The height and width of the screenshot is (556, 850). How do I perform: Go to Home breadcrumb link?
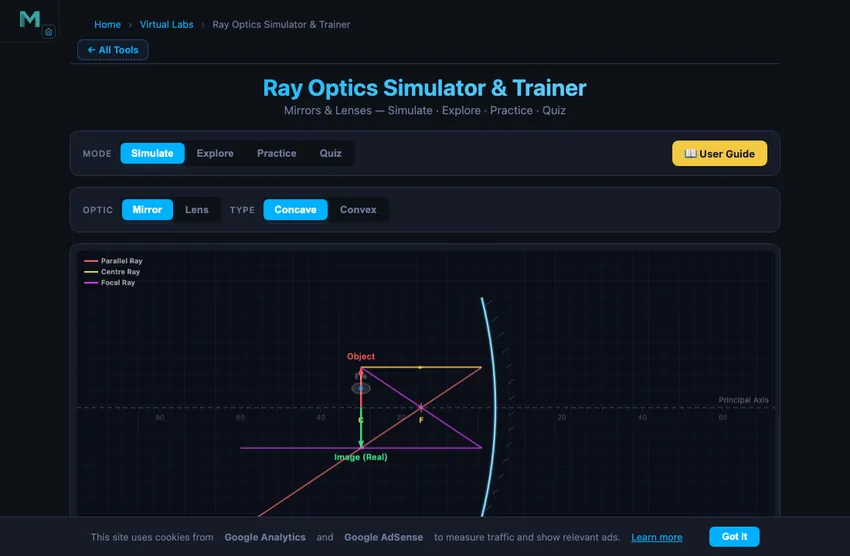pyautogui.click(x=107, y=24)
